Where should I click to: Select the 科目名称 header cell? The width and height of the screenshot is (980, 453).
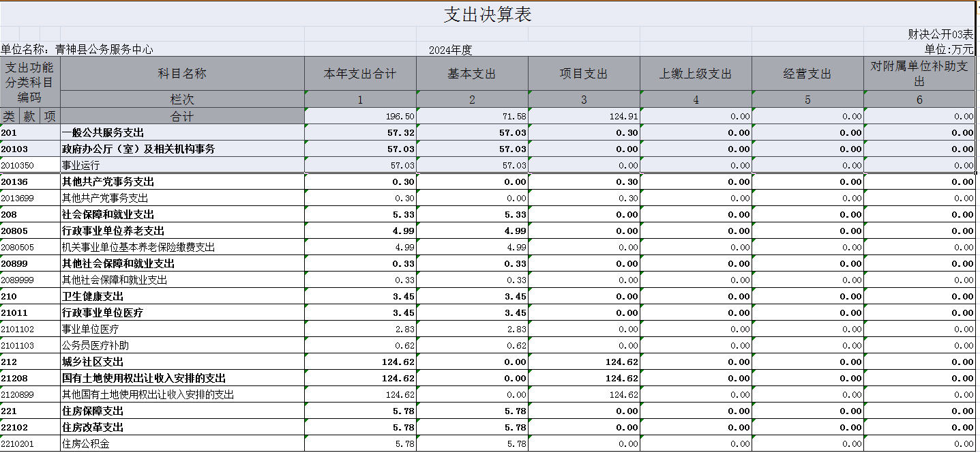(182, 74)
